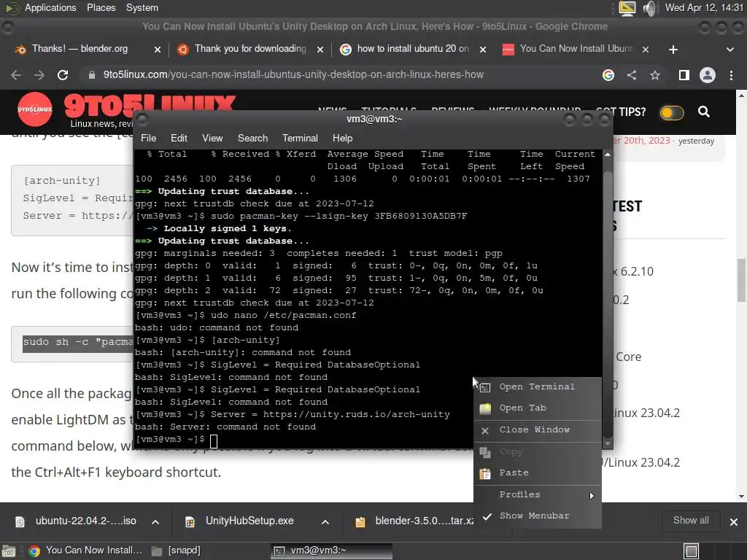Open options for UnityHubSetup.exe download
Image resolution: width=747 pixels, height=560 pixels.
[325, 522]
